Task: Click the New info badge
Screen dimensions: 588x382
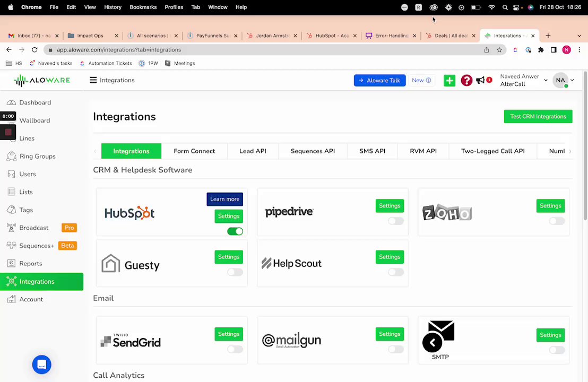Action: (x=421, y=80)
